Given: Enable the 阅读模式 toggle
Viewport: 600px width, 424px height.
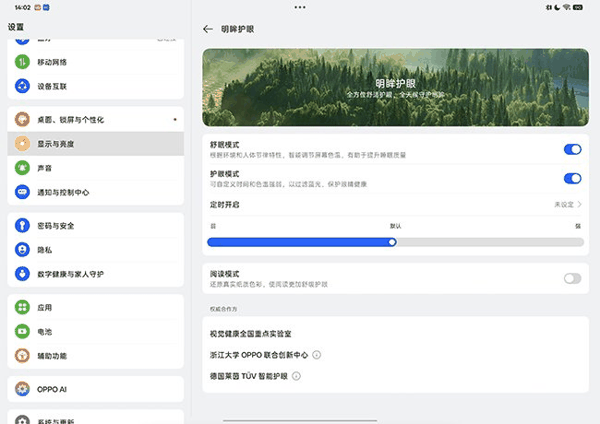Looking at the screenshot, I should coord(572,278).
